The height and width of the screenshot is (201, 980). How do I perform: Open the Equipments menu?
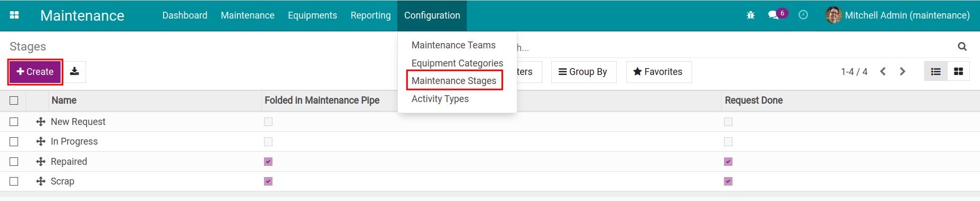(312, 15)
